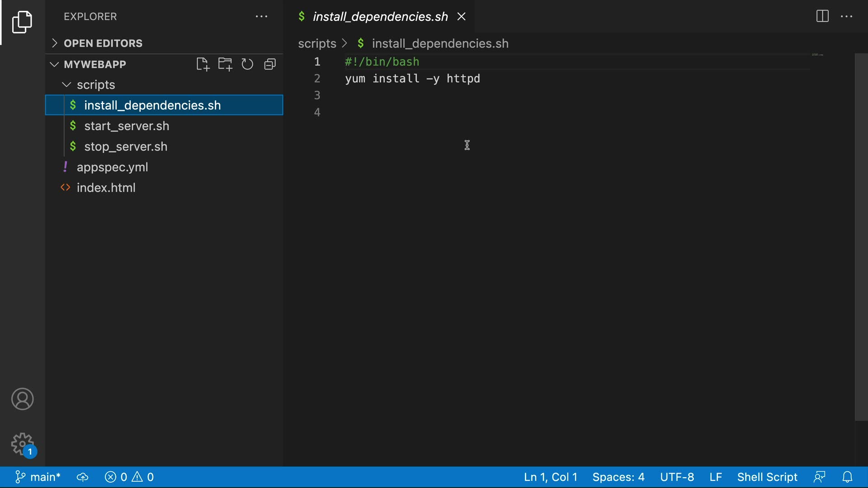868x488 pixels.
Task: Change language mode from Shell Script
Action: pos(767,477)
